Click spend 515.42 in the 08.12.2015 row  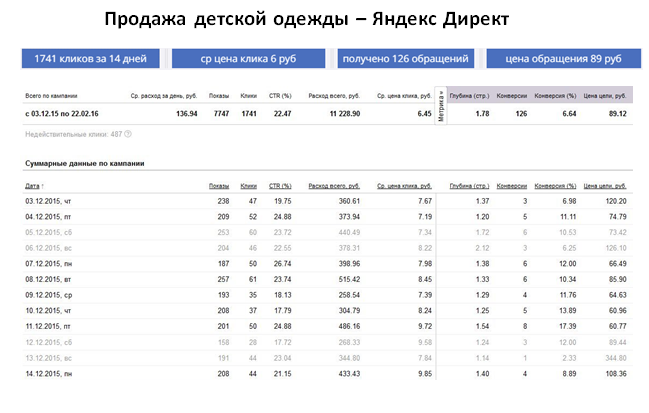349,279
